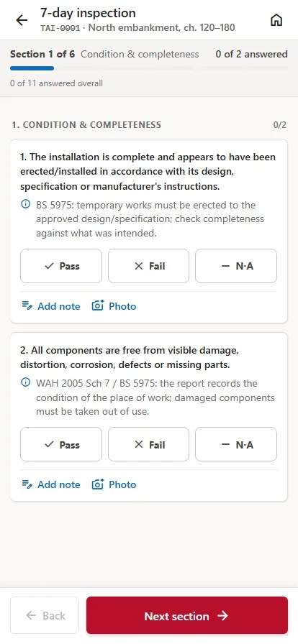Tap the camera icon under question 2
The image size is (298, 644).
[98, 484]
